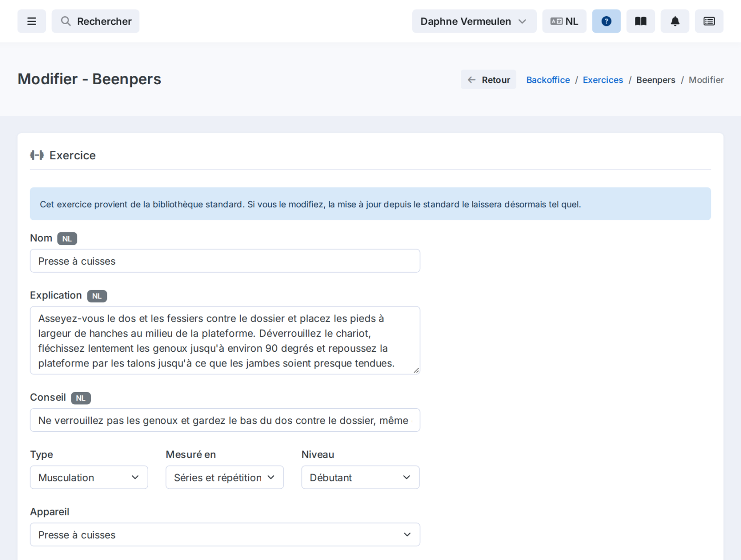Click the Conseil input field
This screenshot has width=741, height=560.
225,420
